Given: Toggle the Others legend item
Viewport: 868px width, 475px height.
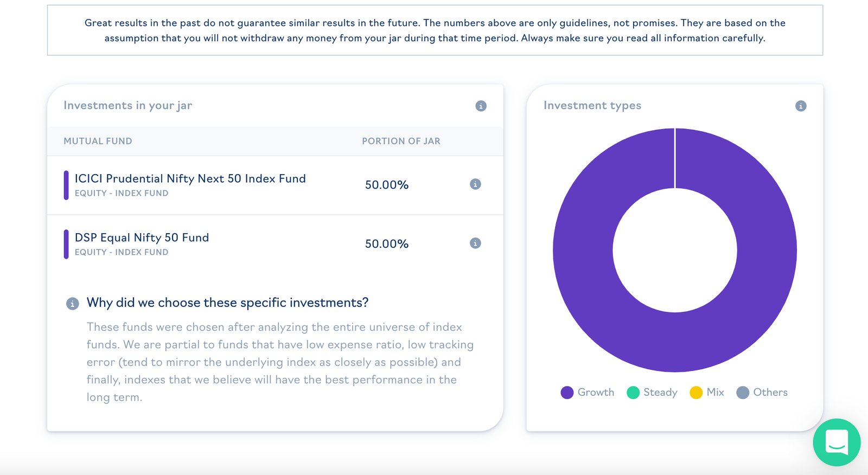Looking at the screenshot, I should coord(762,393).
